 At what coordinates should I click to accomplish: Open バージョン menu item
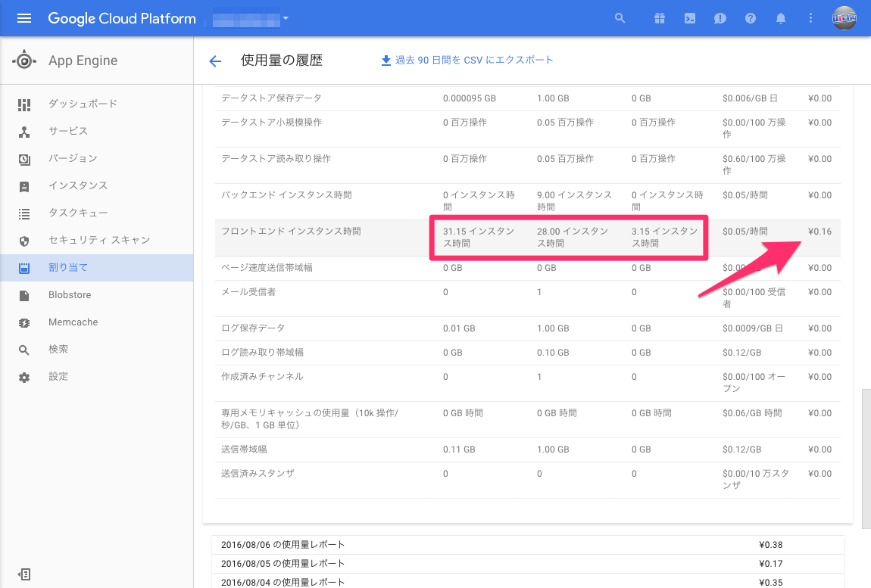pyautogui.click(x=97, y=158)
